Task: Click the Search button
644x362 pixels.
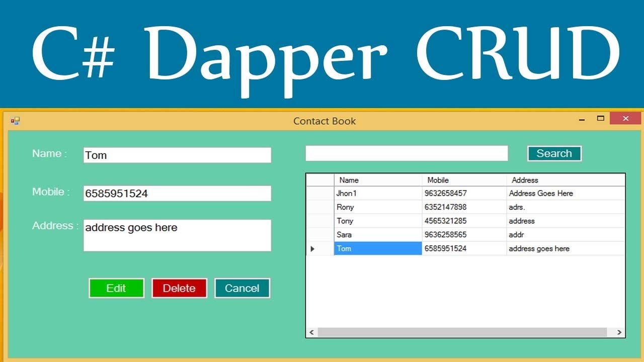Action: (554, 154)
